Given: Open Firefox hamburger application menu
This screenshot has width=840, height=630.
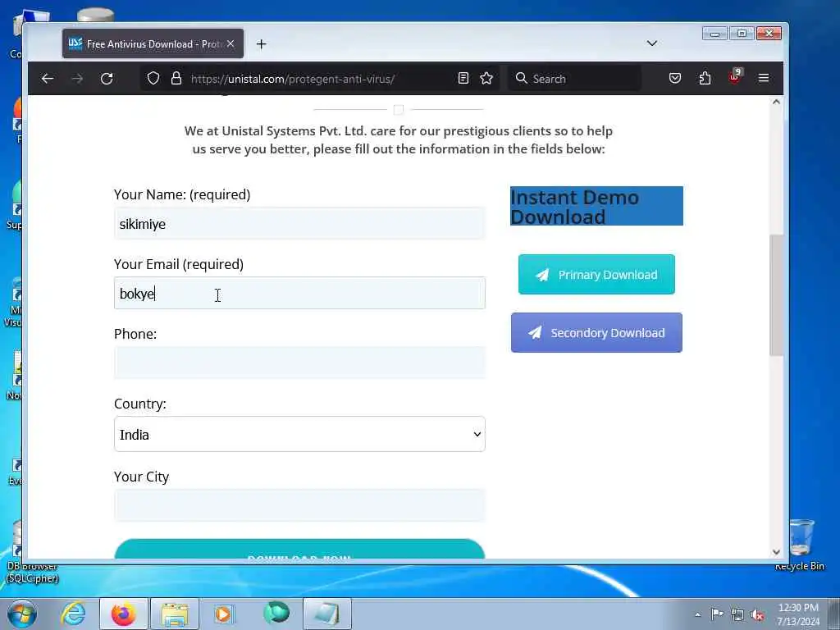Looking at the screenshot, I should tap(764, 79).
